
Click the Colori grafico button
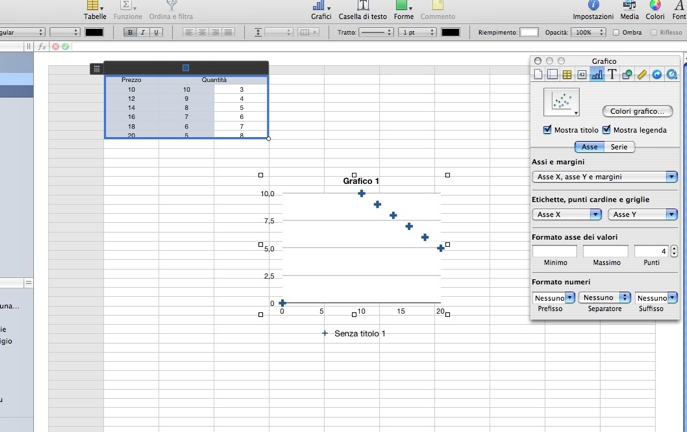click(637, 111)
